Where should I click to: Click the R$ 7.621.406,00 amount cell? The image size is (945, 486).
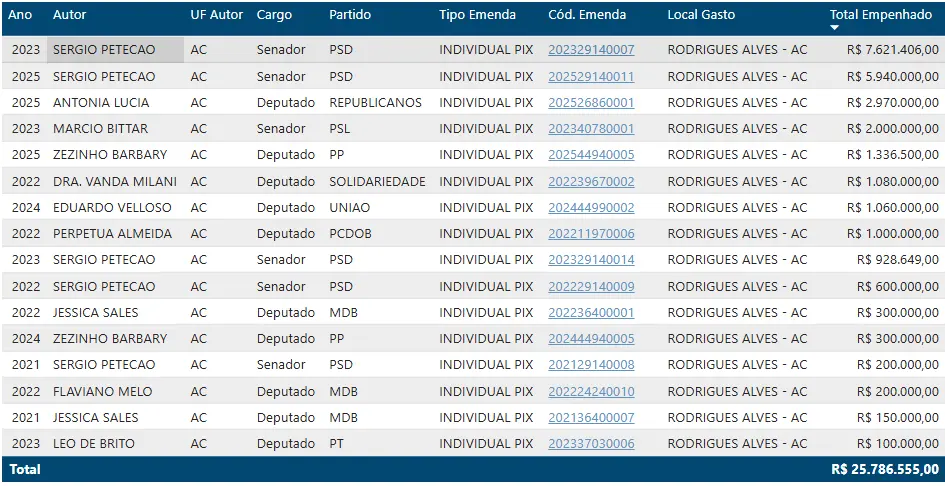(892, 50)
